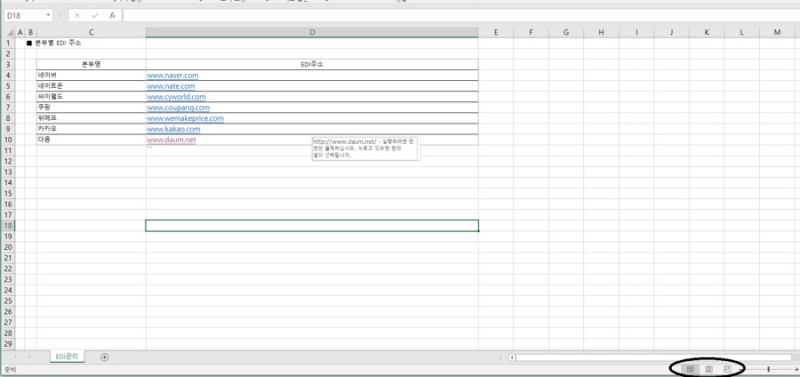Image resolution: width=800 pixels, height=377 pixels.
Task: Select row 18 header
Action: click(8, 225)
